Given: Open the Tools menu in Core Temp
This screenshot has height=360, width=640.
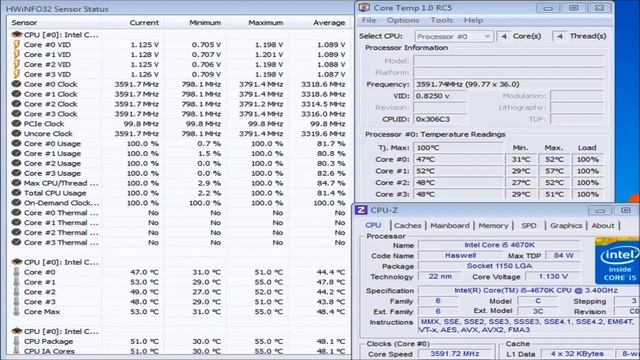Looking at the screenshot, I should (442, 20).
